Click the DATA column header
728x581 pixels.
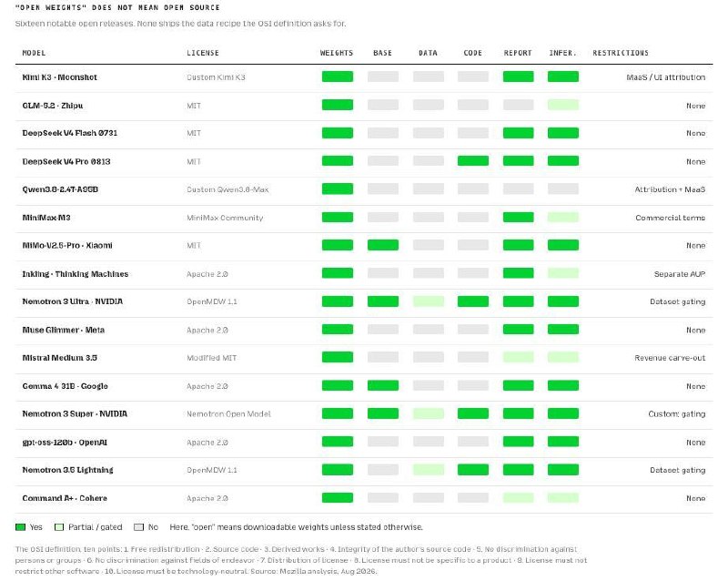[x=428, y=53]
